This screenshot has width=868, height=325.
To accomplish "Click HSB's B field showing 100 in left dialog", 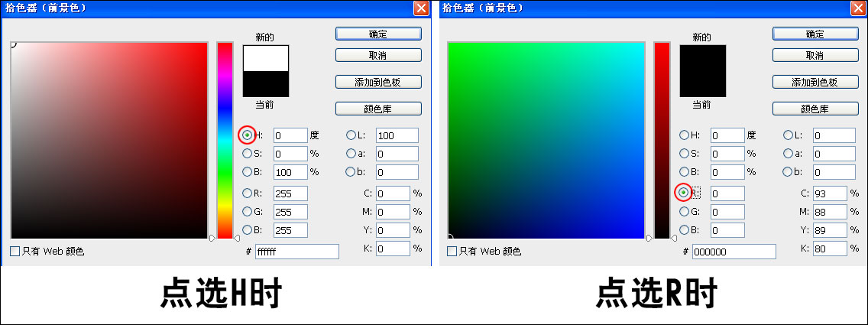I will 290,171.
